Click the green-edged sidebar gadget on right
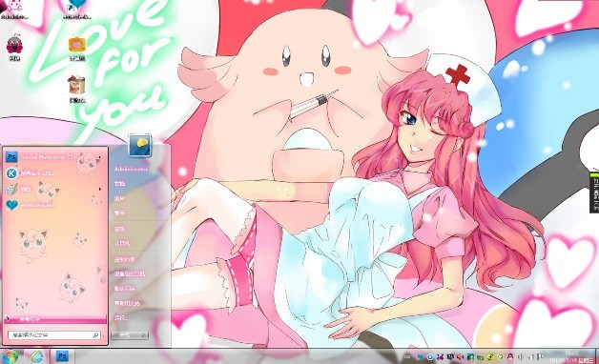Screen dimensions: 599x364 pos(594,192)
